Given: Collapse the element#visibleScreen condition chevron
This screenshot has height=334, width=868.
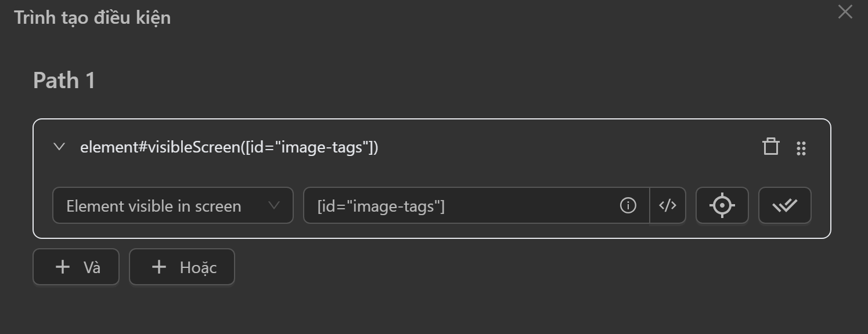Looking at the screenshot, I should 59,147.
